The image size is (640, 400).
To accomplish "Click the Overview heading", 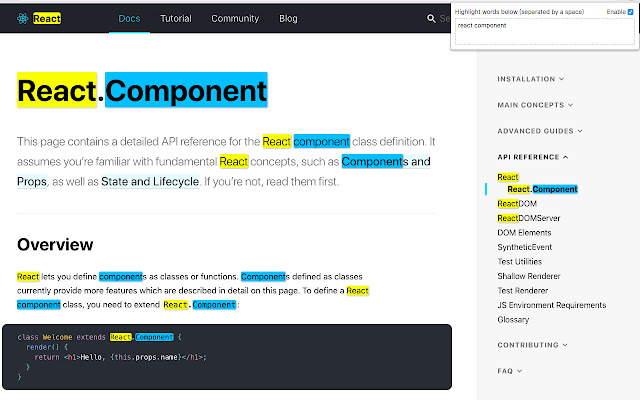I will click(55, 244).
